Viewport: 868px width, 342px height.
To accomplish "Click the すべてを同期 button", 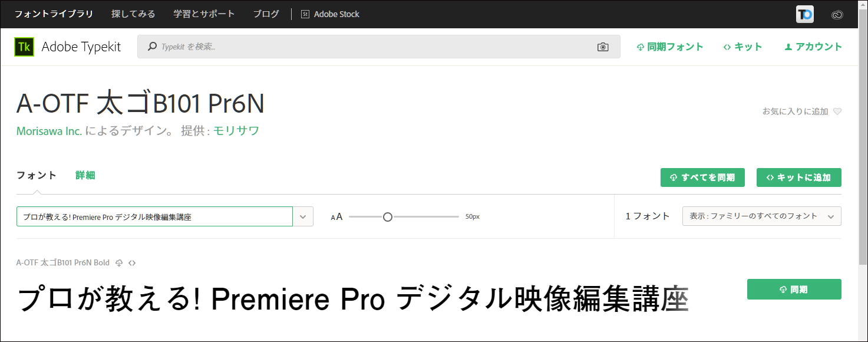I will 702,177.
